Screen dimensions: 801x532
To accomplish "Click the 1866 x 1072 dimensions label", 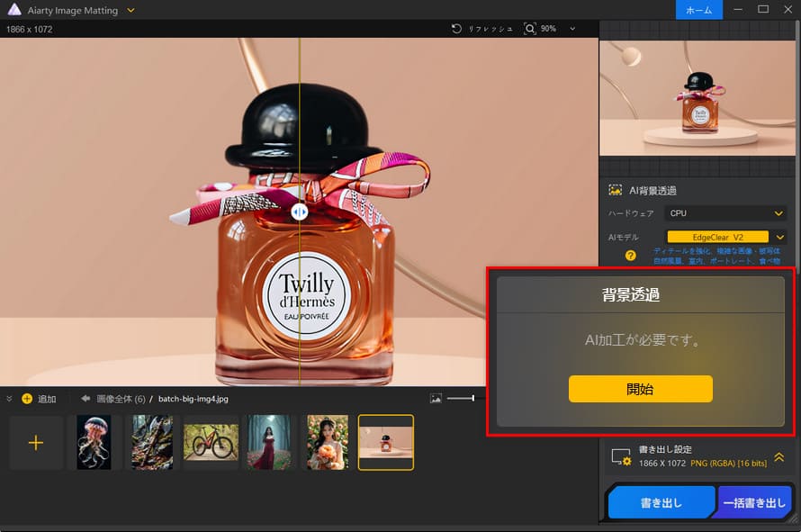I will [x=29, y=29].
